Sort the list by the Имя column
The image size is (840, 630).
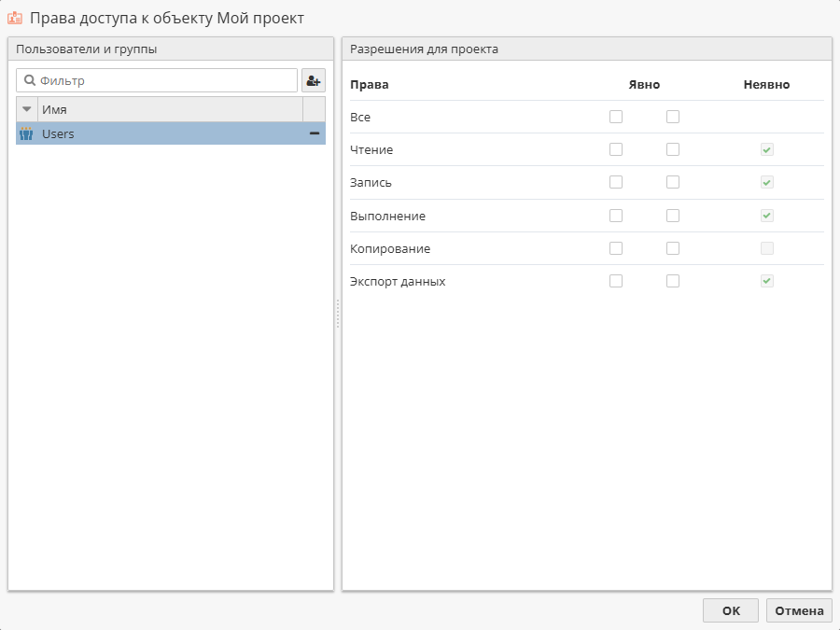pyautogui.click(x=170, y=109)
